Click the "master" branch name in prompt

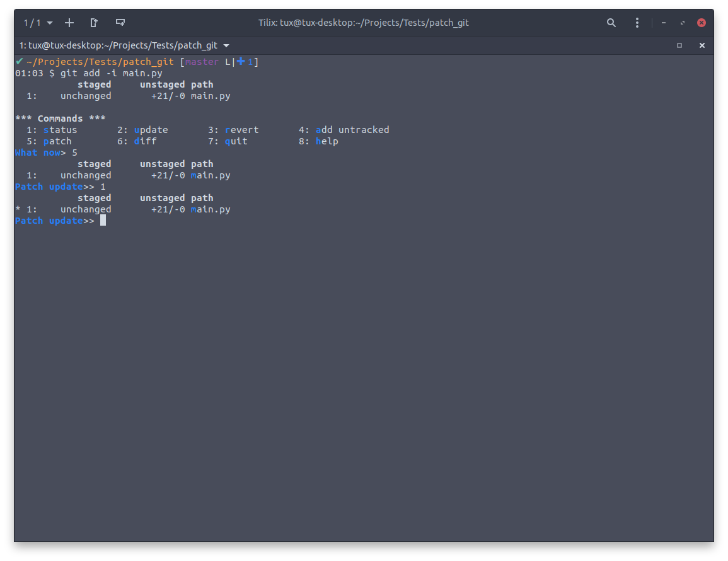pyautogui.click(x=202, y=62)
